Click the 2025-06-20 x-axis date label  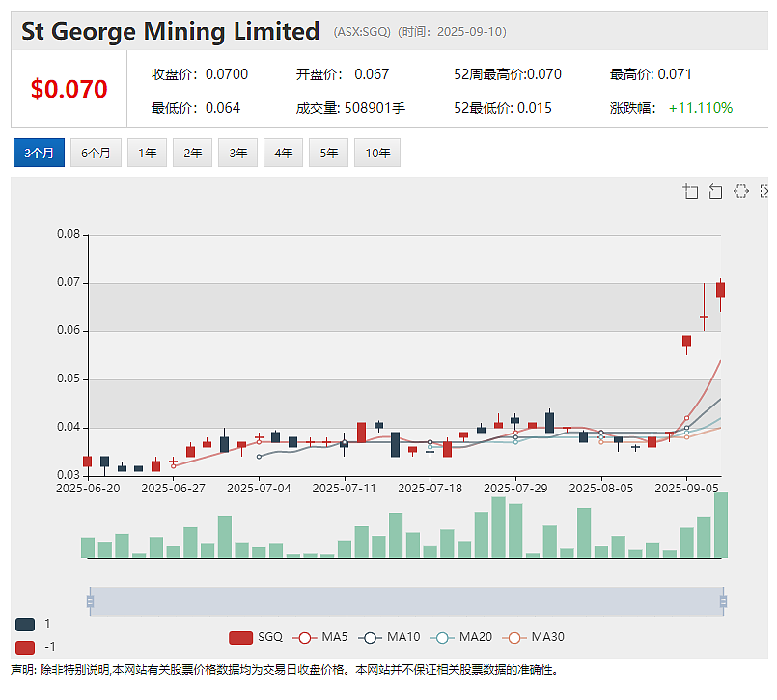pos(88,489)
